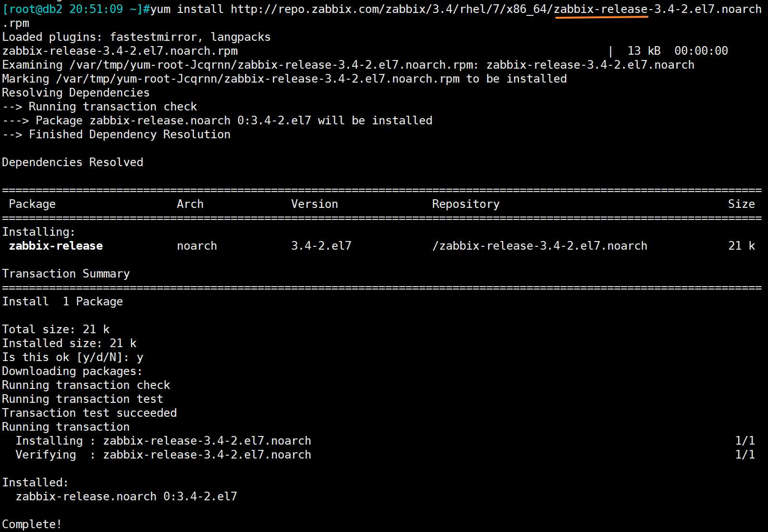Click the line starting with 'Marking /var/tmp'
Viewport: 768px width, 532px height.
[284, 79]
